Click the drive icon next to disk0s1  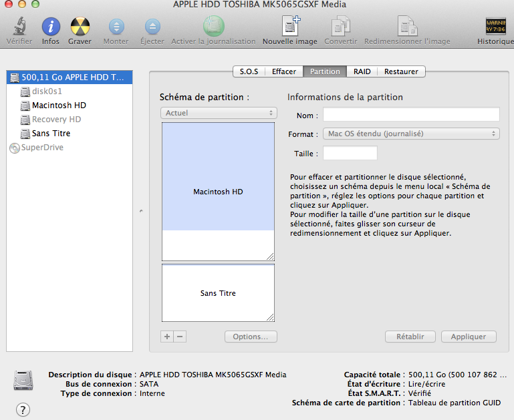point(25,91)
